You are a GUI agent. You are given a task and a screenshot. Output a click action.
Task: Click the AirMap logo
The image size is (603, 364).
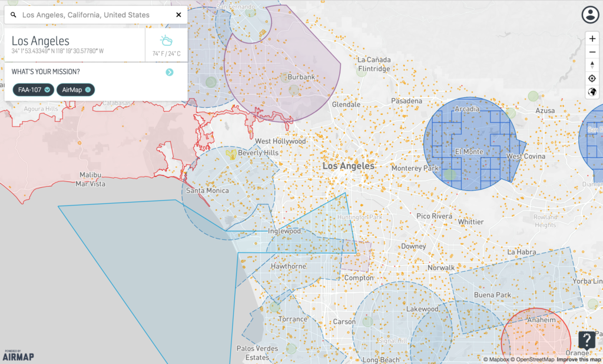pos(16,355)
